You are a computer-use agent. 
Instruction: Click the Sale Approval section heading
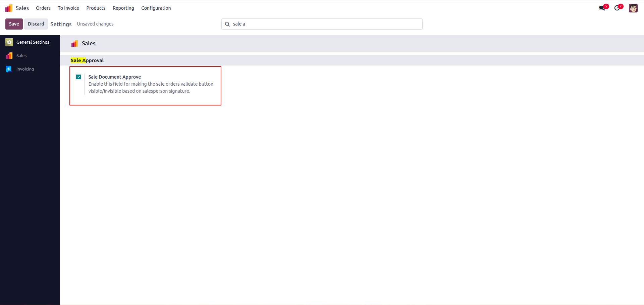[87, 60]
